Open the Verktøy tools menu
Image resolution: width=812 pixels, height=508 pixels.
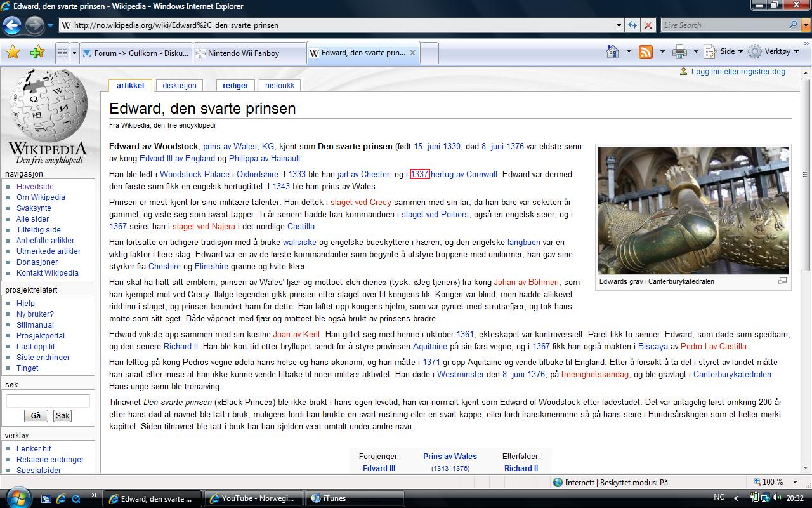point(773,51)
